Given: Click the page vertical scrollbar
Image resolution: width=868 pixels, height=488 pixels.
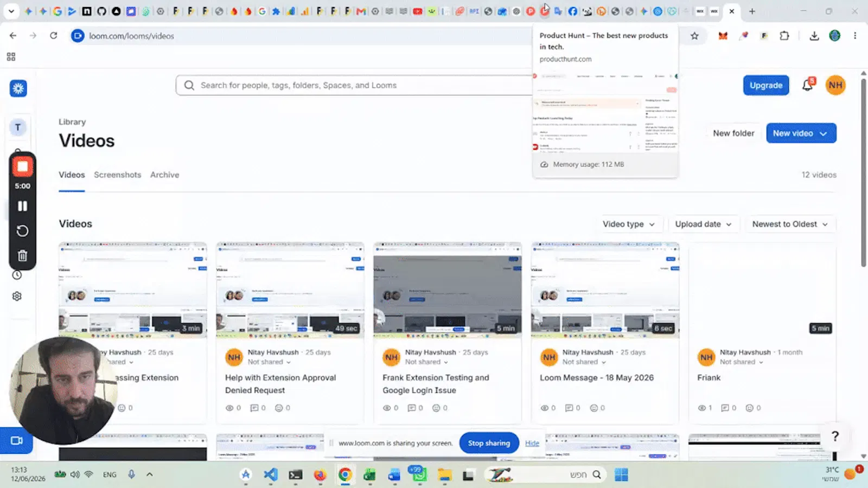Looking at the screenshot, I should click(x=863, y=172).
